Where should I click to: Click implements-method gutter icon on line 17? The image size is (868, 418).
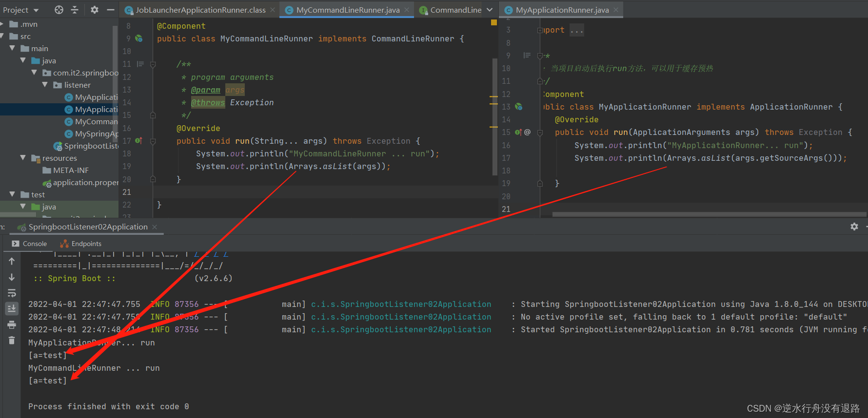click(x=138, y=141)
